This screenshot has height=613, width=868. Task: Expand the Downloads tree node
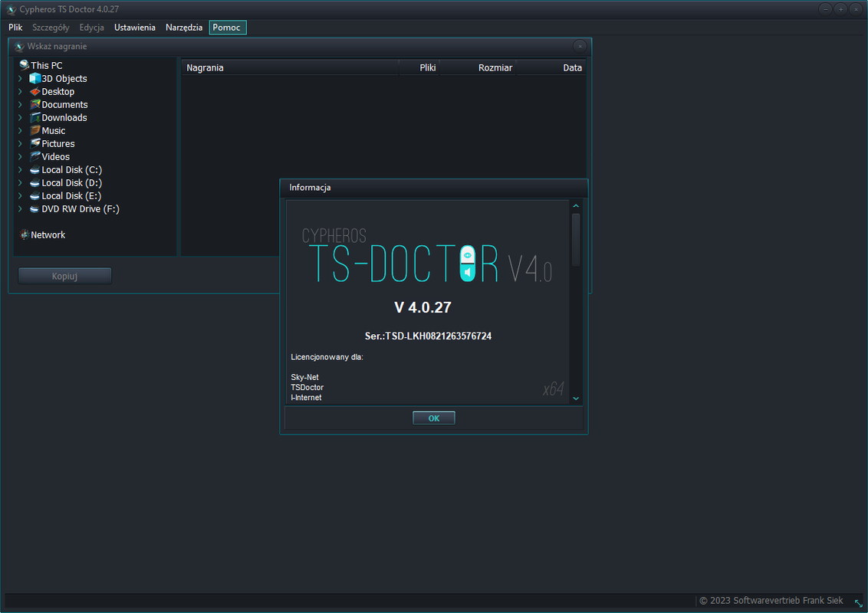(x=21, y=117)
